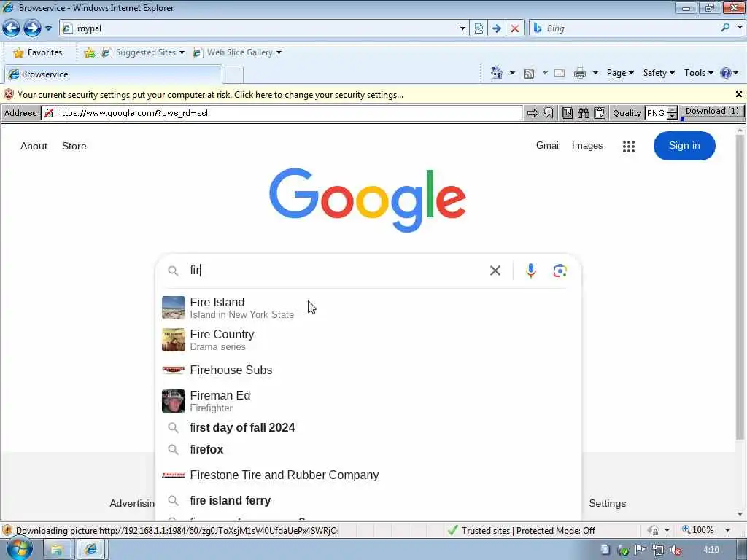The image size is (747, 560).
Task: Open the Favorites star button
Action: (x=38, y=52)
